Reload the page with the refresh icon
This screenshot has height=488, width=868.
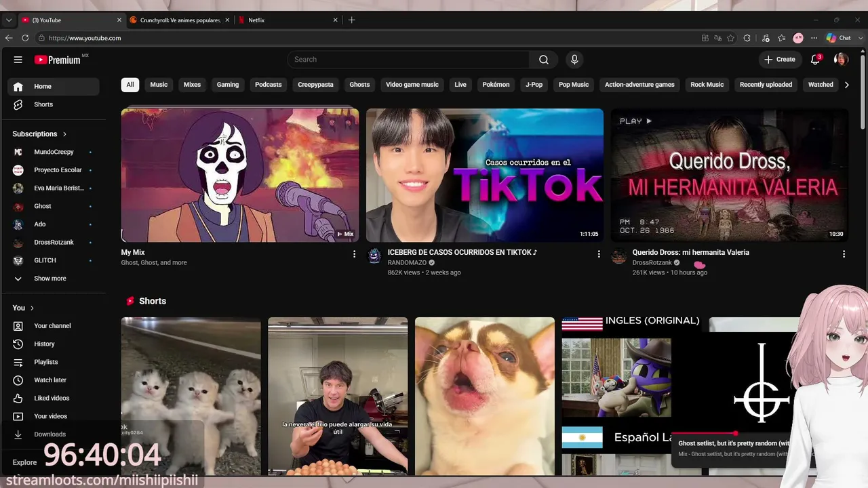point(25,38)
